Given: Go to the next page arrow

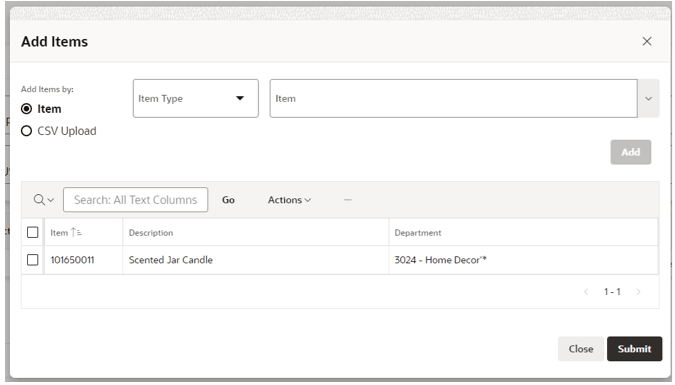Looking at the screenshot, I should point(638,292).
